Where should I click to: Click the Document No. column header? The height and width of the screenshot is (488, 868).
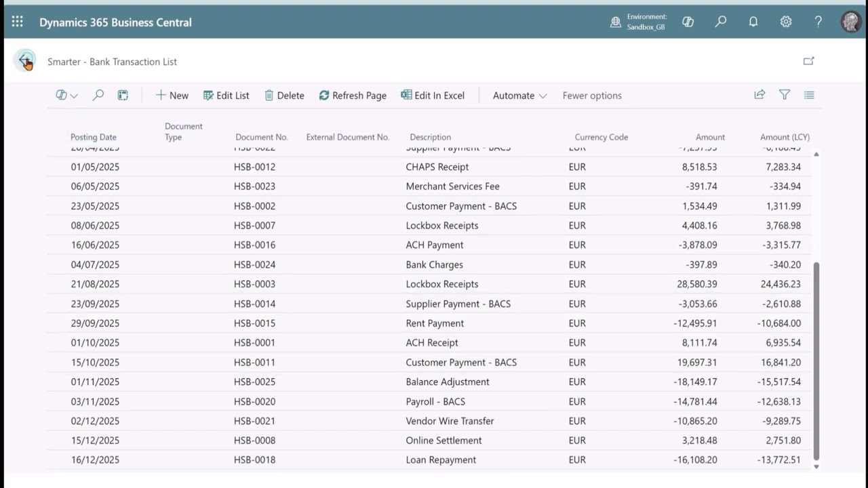tap(262, 137)
